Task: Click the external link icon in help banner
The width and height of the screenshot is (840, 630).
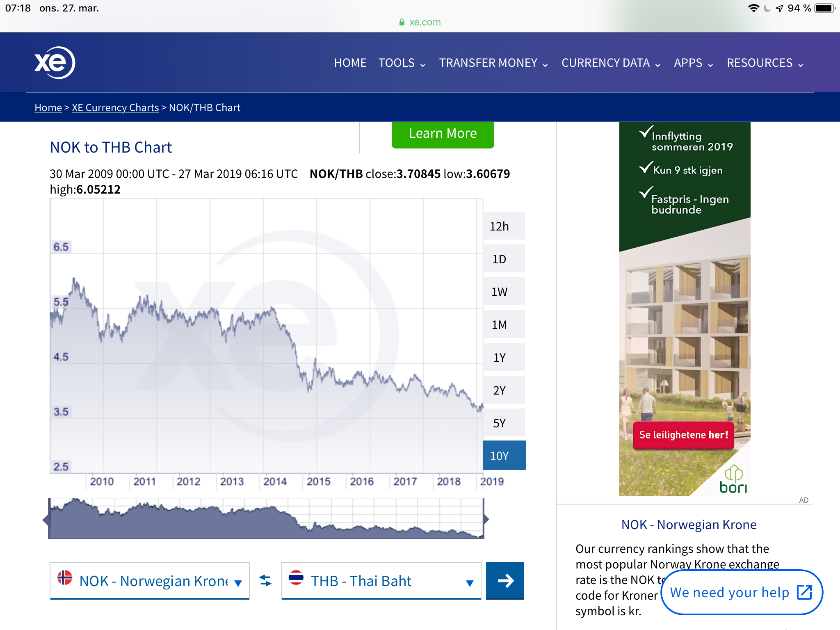Action: pyautogui.click(x=804, y=592)
